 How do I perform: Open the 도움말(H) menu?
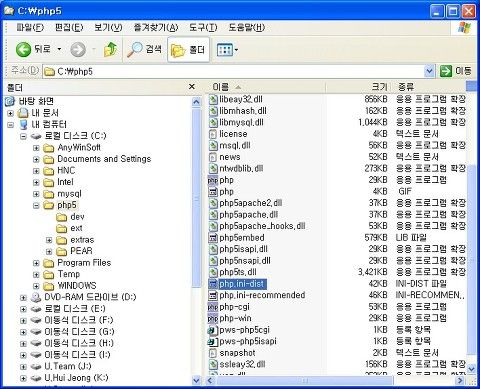[x=246, y=27]
